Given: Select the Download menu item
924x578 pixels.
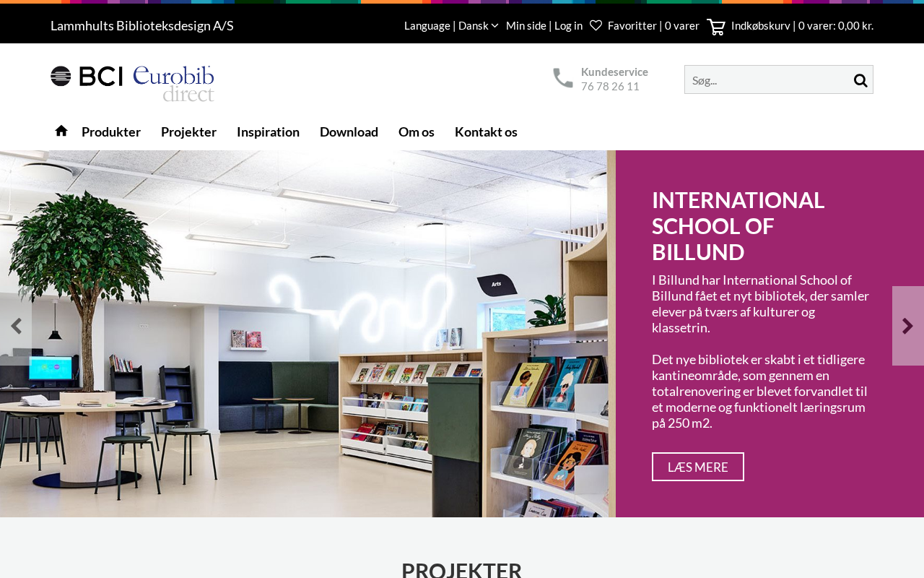Looking at the screenshot, I should click(x=349, y=131).
